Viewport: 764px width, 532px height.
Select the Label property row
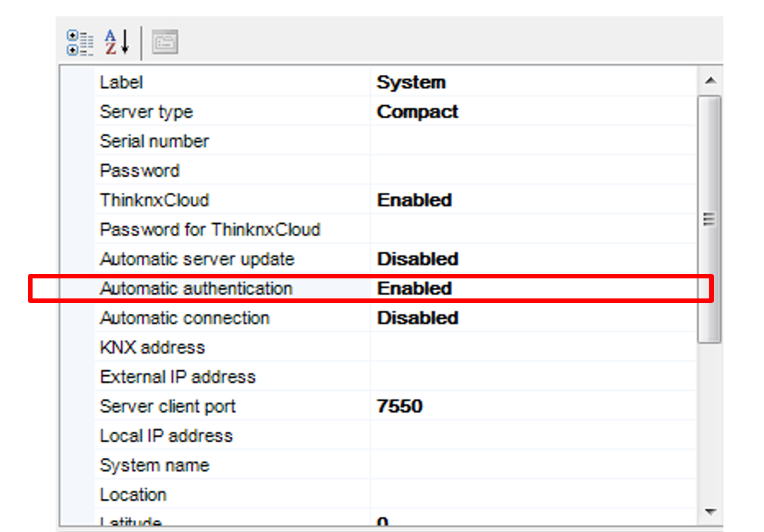point(121,82)
